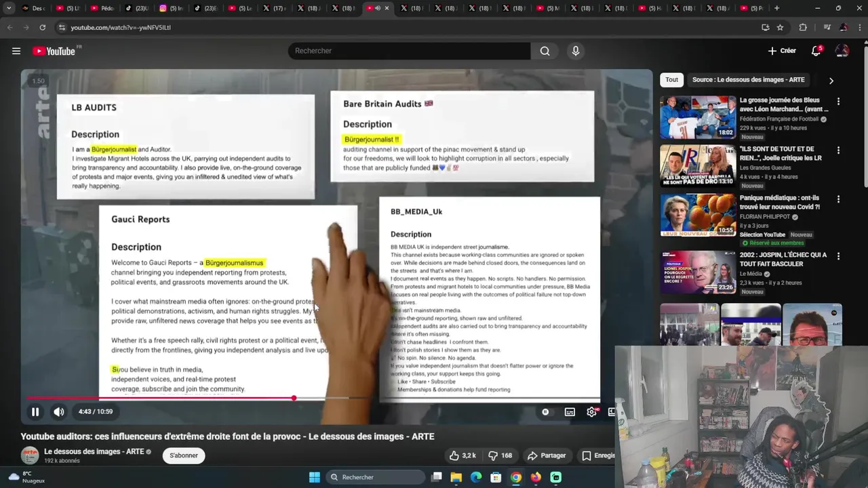The width and height of the screenshot is (868, 488).
Task: Open options for Panique médiatique video
Action: [x=838, y=199]
